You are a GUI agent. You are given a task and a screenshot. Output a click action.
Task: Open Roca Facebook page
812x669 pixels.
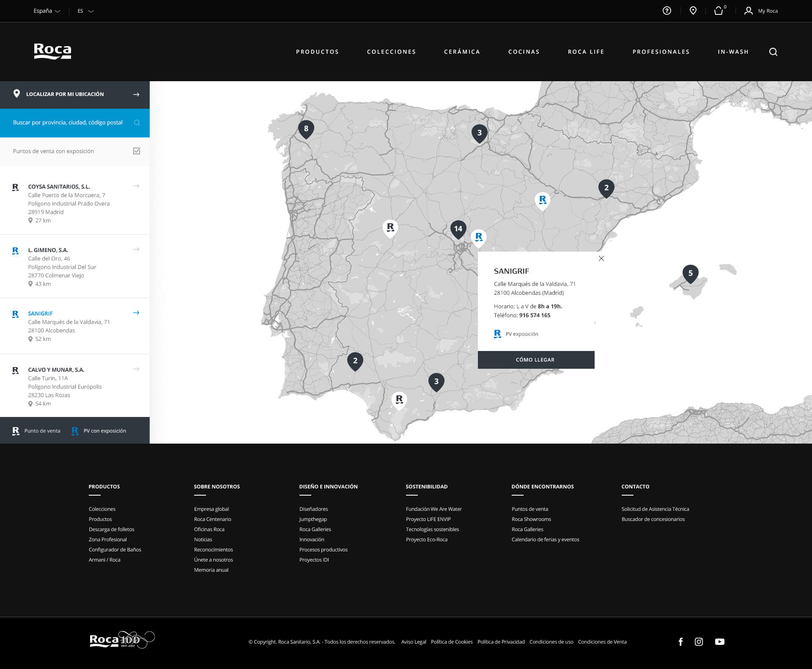tap(680, 642)
